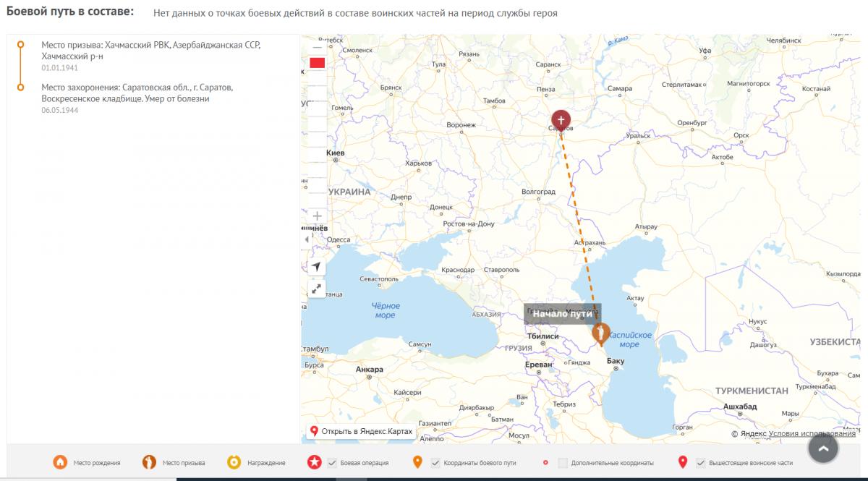Toggle the 'Дополнительные координаты' checkbox
This screenshot has width=868, height=481.
click(562, 463)
